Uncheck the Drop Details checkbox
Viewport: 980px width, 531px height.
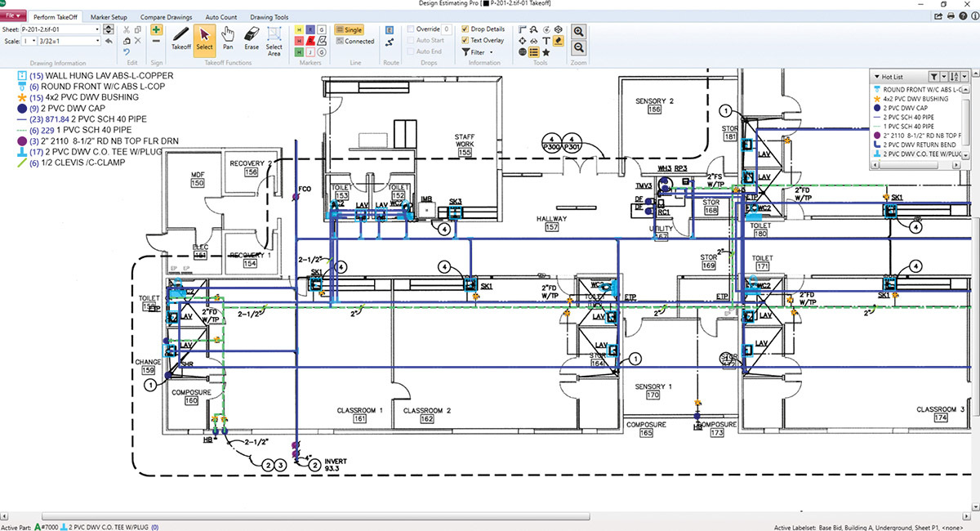coord(465,29)
